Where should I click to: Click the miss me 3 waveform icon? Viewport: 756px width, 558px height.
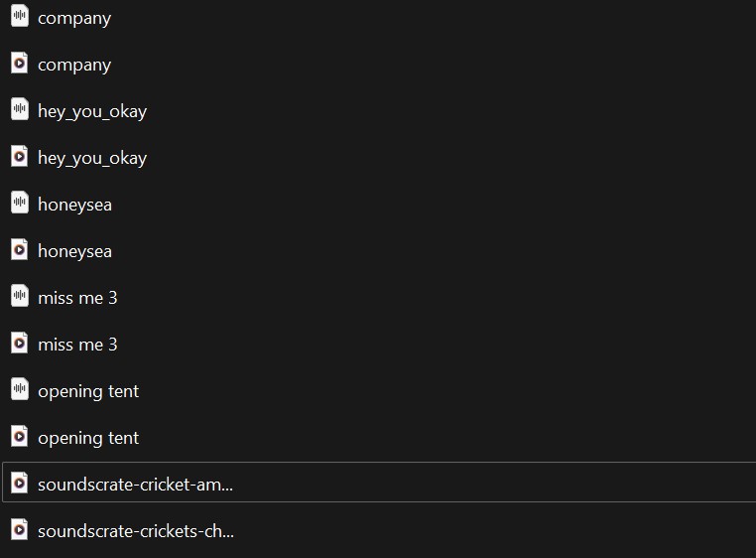(19, 297)
